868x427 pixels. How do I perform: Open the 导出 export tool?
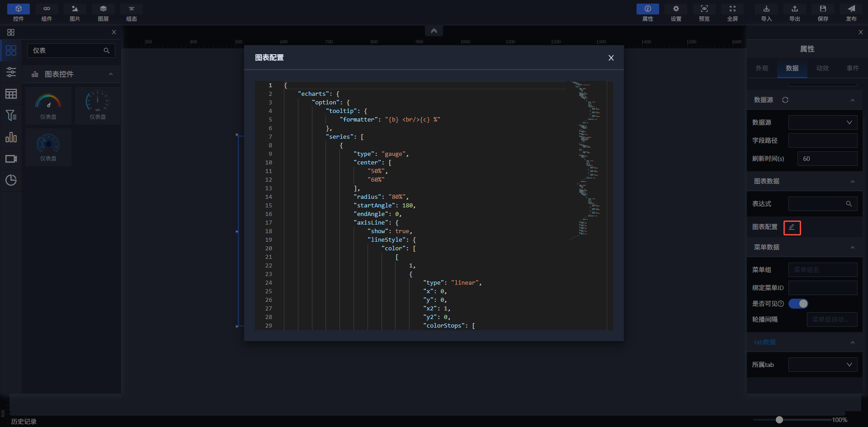coord(794,13)
